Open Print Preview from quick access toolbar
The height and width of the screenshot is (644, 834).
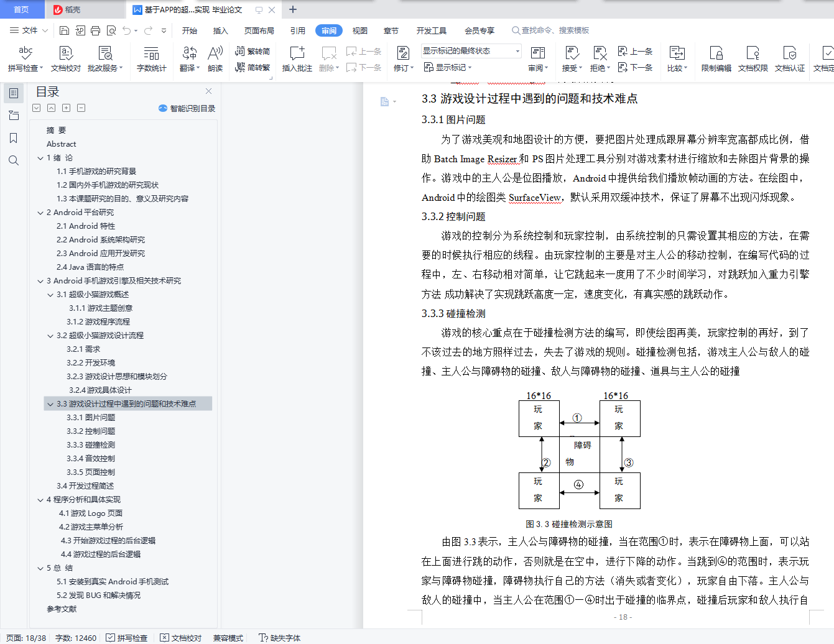coord(111,30)
